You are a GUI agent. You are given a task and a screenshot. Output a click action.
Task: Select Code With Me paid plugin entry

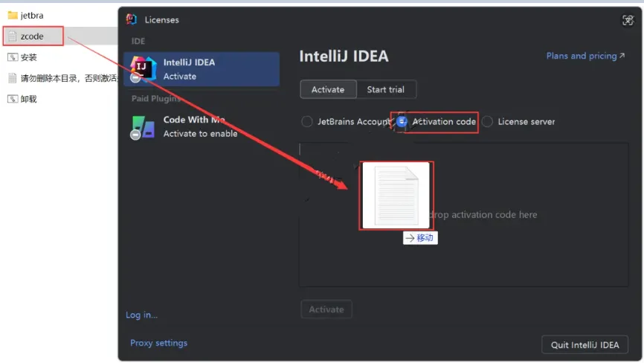202,126
